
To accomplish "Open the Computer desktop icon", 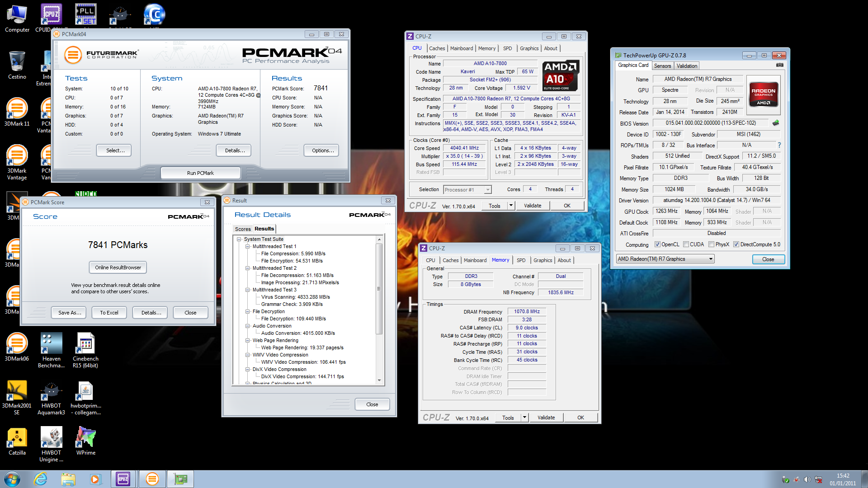I will [17, 18].
